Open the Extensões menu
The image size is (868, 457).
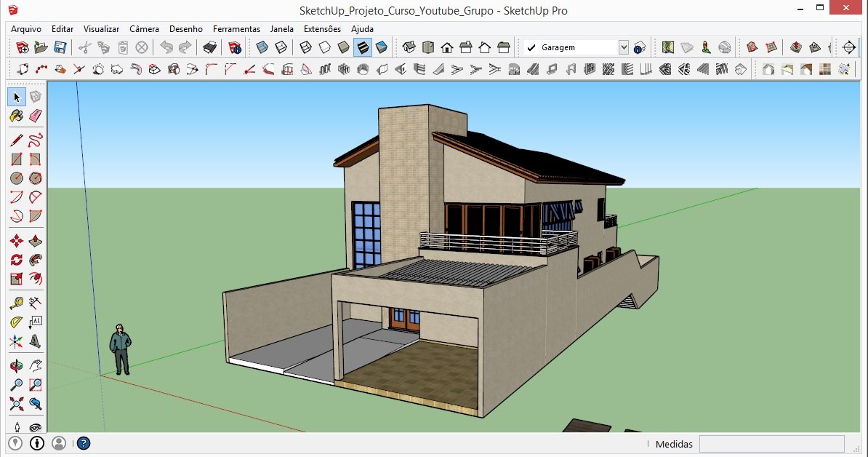(x=322, y=29)
